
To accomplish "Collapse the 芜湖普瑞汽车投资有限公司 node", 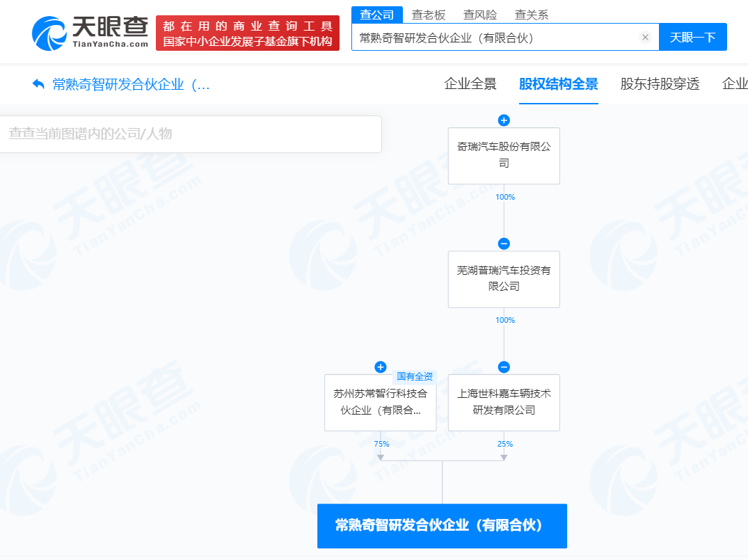I will (x=504, y=243).
